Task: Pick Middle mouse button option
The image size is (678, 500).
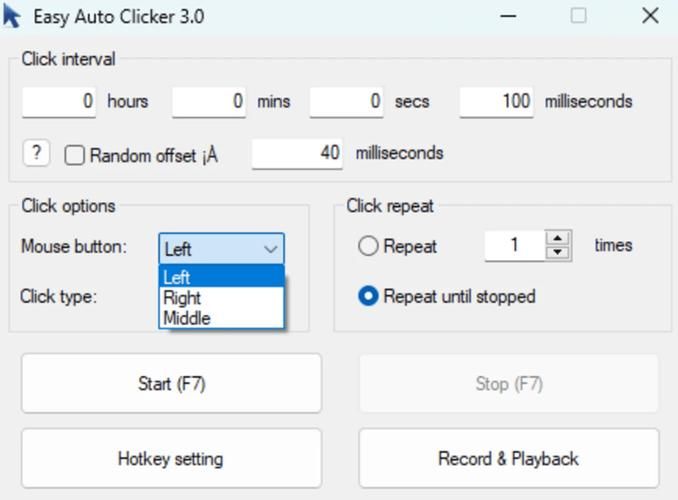Action: [221, 318]
